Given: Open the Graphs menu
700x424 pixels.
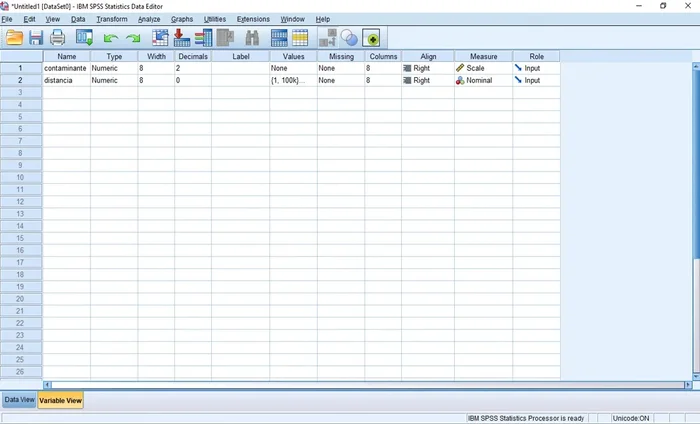Looking at the screenshot, I should 182,19.
